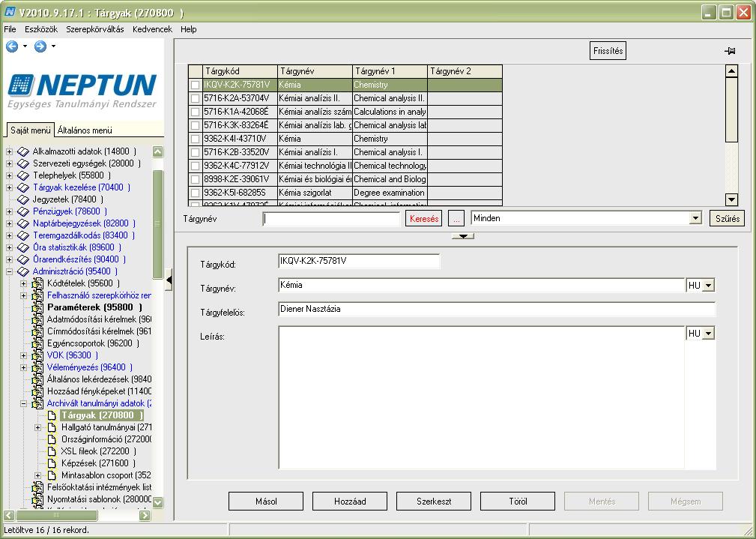The image size is (756, 539).
Task: Switch to the Saját menü tab
Action: pos(31,130)
